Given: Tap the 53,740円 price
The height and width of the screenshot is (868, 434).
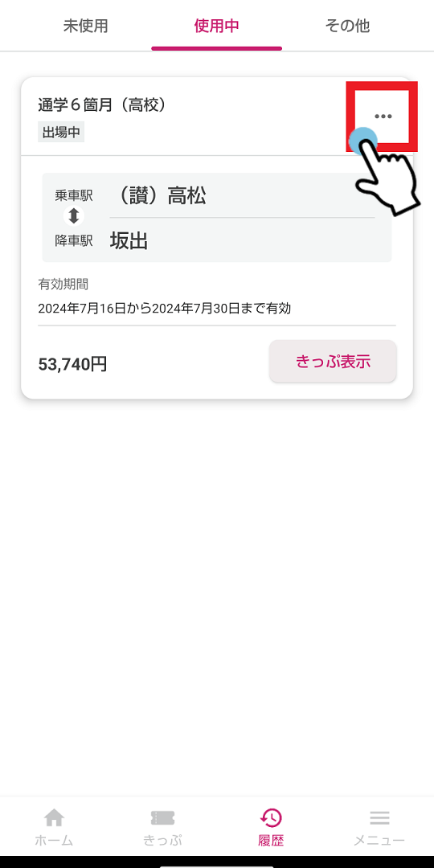Looking at the screenshot, I should [72, 364].
